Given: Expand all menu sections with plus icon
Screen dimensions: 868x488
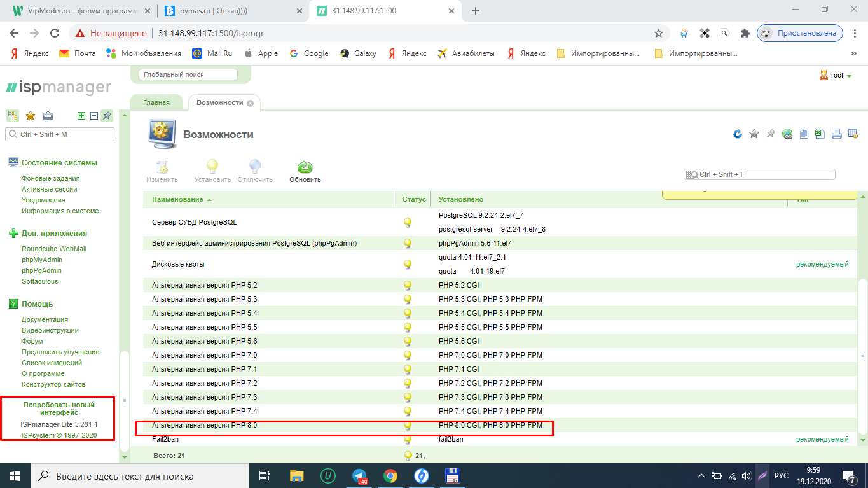Looking at the screenshot, I should pos(81,116).
